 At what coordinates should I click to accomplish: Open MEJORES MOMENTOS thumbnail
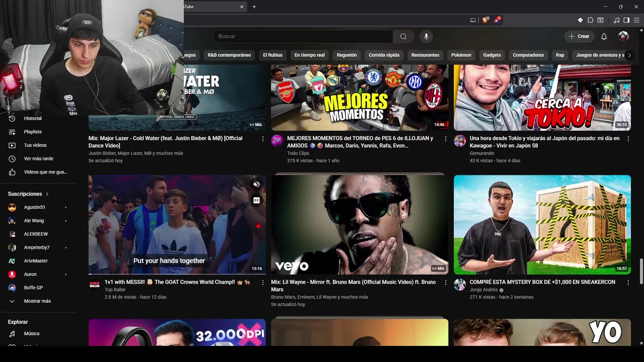(360, 98)
